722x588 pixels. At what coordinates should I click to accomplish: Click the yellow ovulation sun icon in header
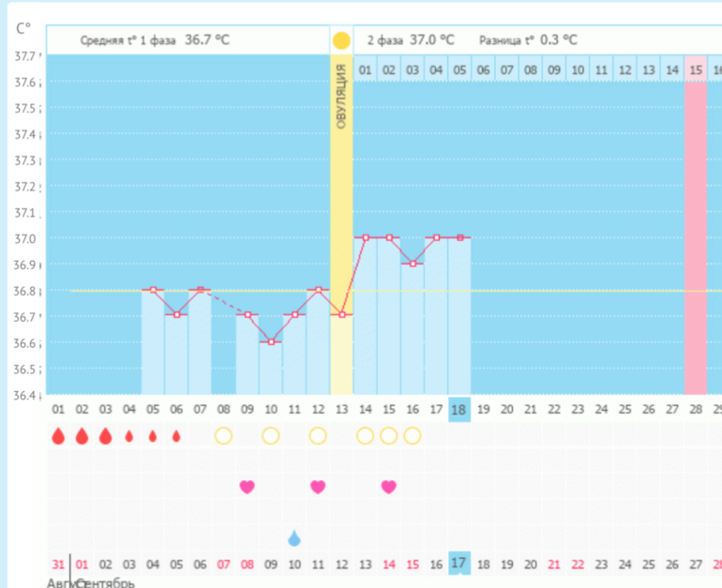tap(341, 40)
